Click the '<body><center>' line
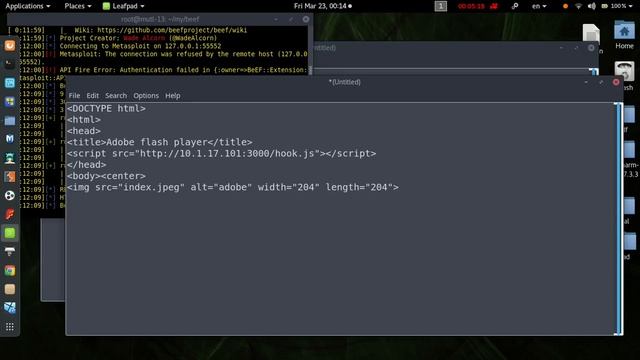Screen dimensions: 640x360 (106, 176)
